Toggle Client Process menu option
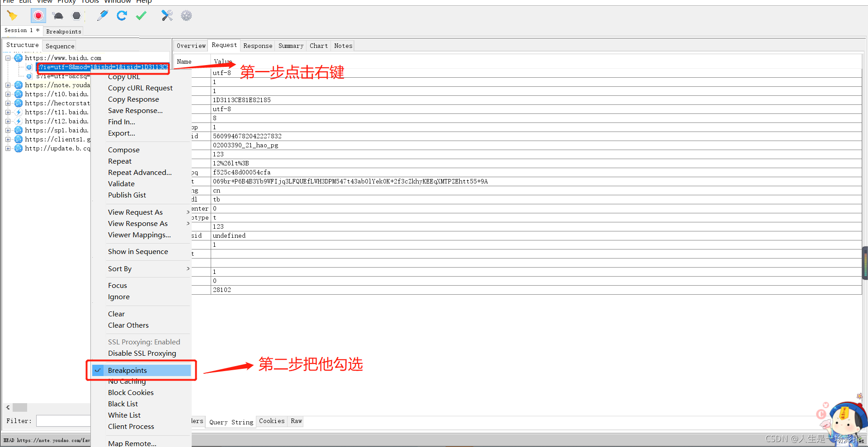Viewport: 868px width, 447px height. click(131, 426)
